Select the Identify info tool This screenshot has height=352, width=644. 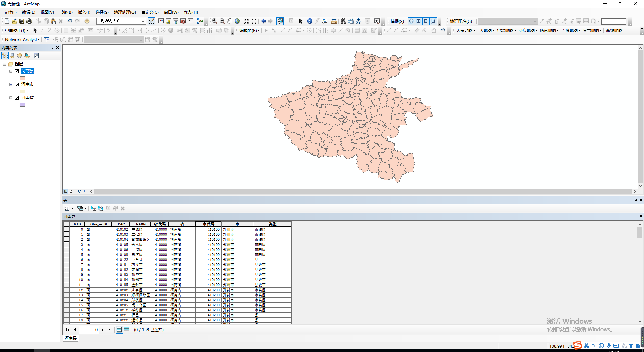click(310, 21)
